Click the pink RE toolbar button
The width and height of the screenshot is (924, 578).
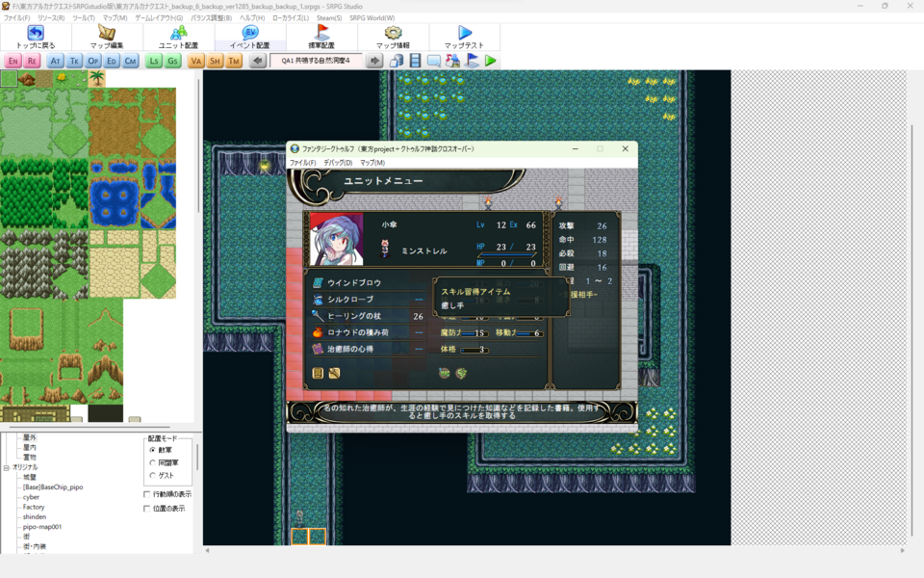point(32,61)
